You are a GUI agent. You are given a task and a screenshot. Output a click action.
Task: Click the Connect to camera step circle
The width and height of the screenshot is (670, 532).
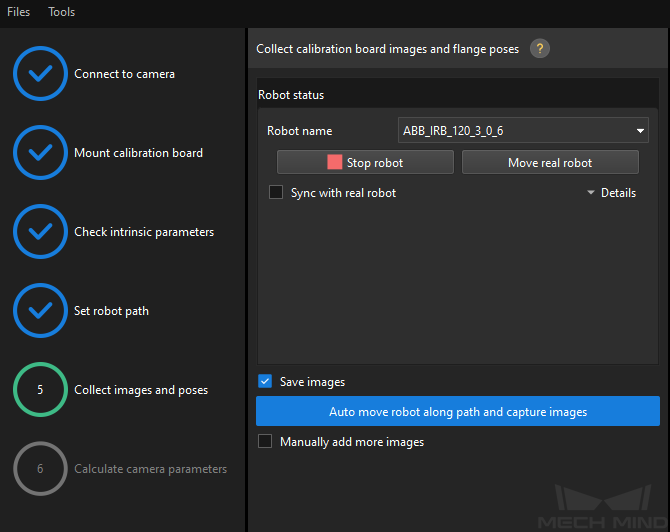pos(40,73)
